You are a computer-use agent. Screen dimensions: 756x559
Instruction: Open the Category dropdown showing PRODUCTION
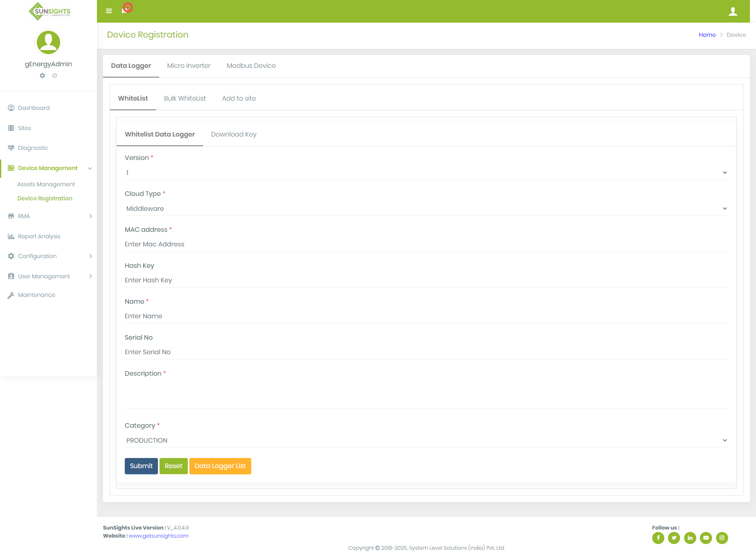click(426, 440)
